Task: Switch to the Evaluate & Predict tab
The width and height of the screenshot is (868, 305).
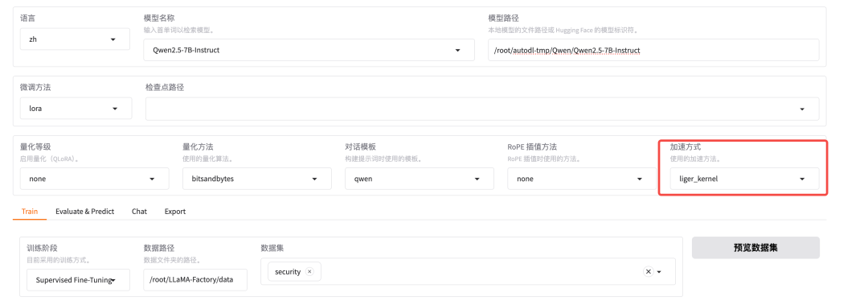Action: [x=84, y=212]
